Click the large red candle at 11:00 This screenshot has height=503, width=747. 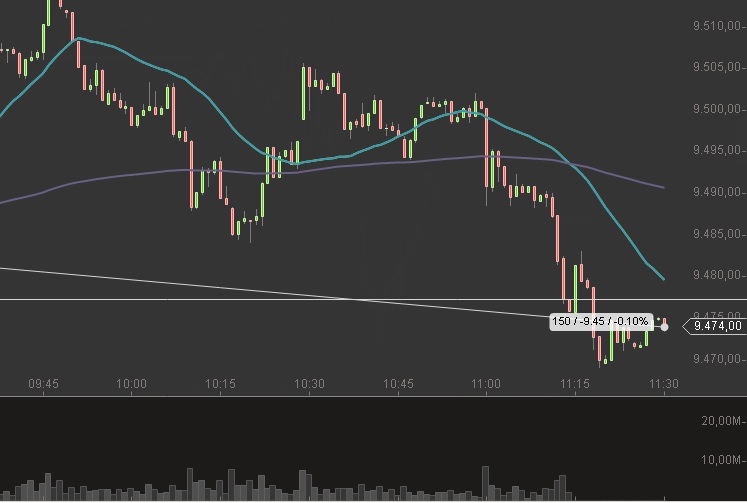[x=486, y=148]
